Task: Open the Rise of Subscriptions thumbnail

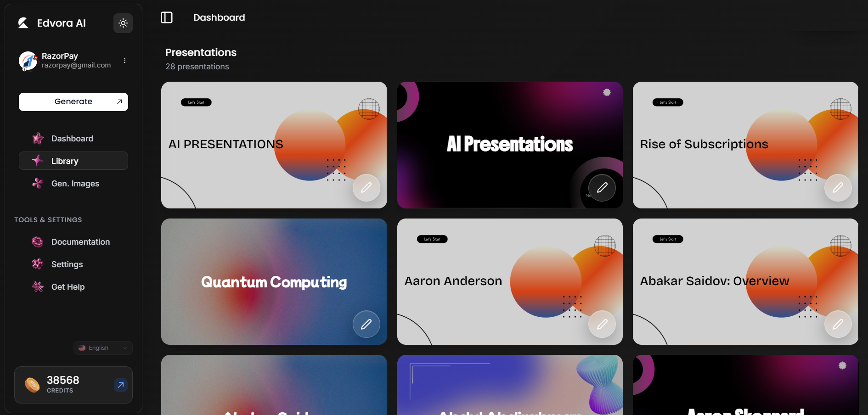Action: [745, 145]
